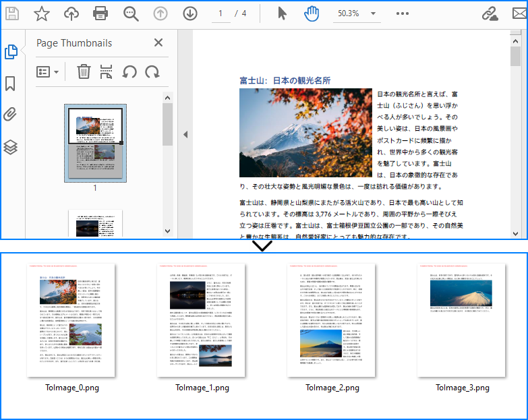Image resolution: width=528 pixels, height=420 pixels.
Task: Upload the file to the cloud
Action: 71,13
